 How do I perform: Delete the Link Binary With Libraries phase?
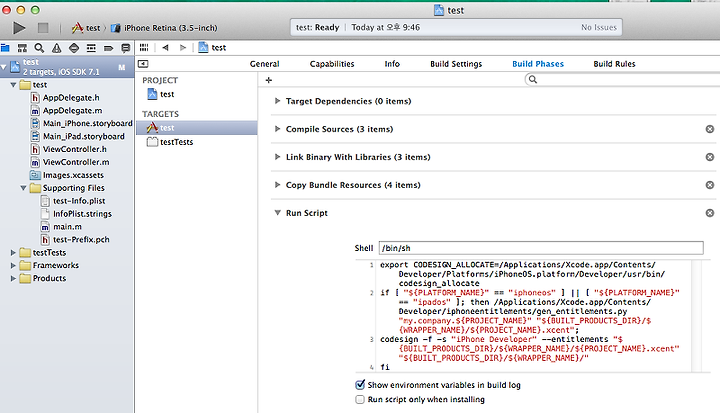click(710, 157)
